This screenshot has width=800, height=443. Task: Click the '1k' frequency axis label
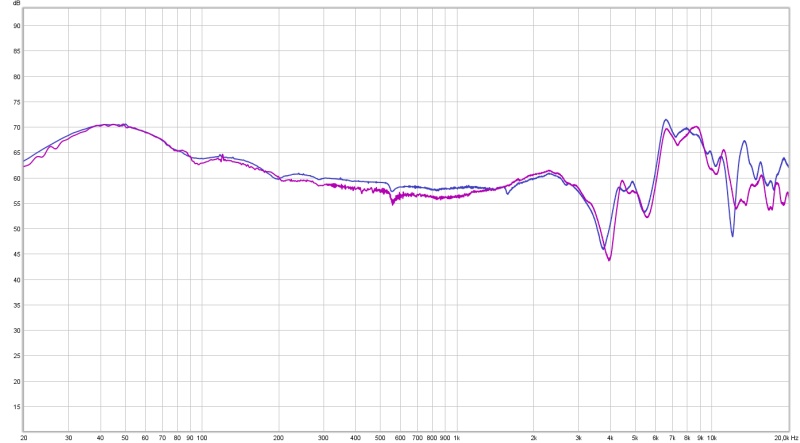click(456, 437)
